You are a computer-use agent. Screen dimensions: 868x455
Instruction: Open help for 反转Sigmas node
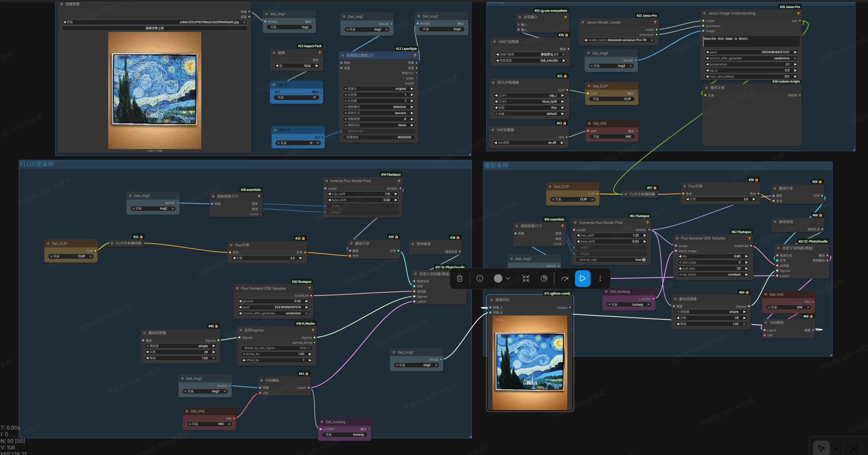tap(313, 330)
